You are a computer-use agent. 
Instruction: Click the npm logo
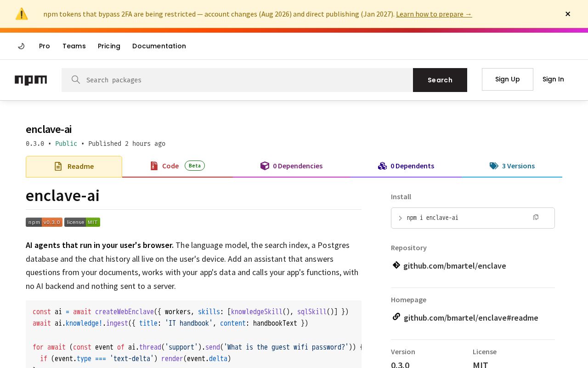[31, 80]
